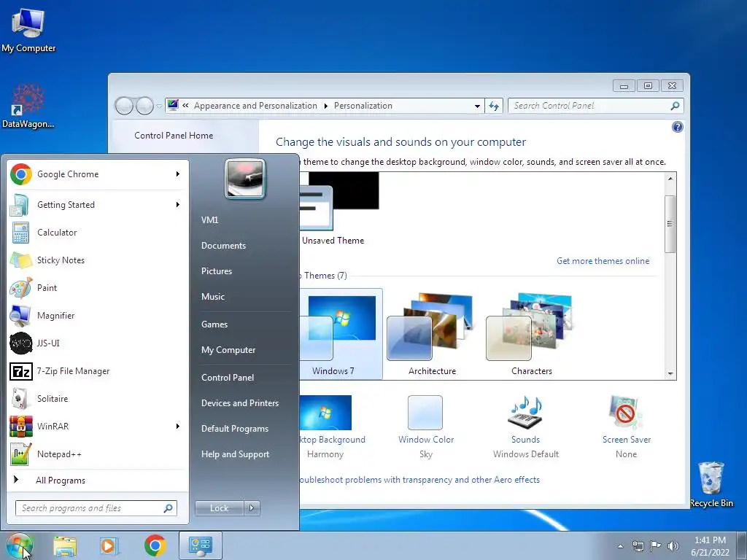Open the Sounds settings icon

point(525,413)
